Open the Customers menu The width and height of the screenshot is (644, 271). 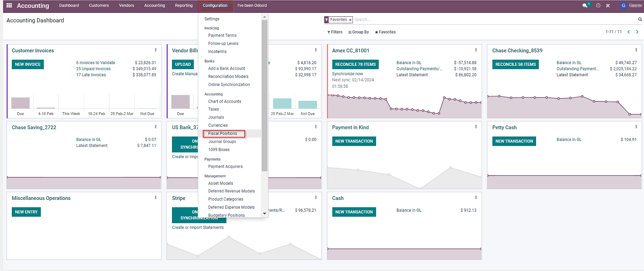pyautogui.click(x=99, y=6)
